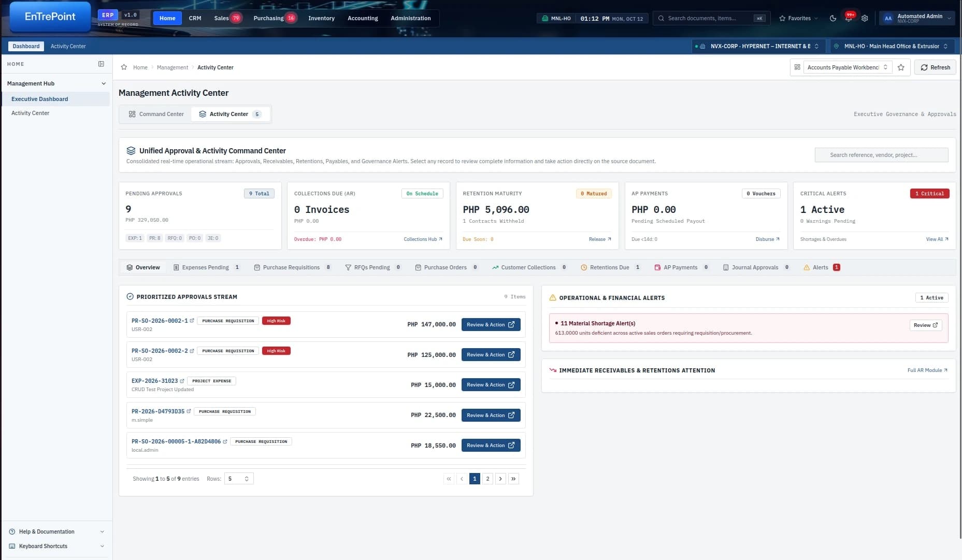Expand the Favorites dropdown
The width and height of the screenshot is (962, 560).
click(x=798, y=18)
